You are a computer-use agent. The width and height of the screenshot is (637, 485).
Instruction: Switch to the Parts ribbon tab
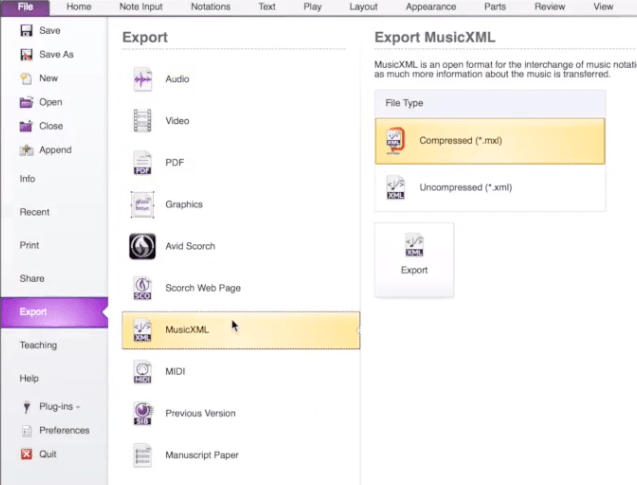[x=495, y=7]
